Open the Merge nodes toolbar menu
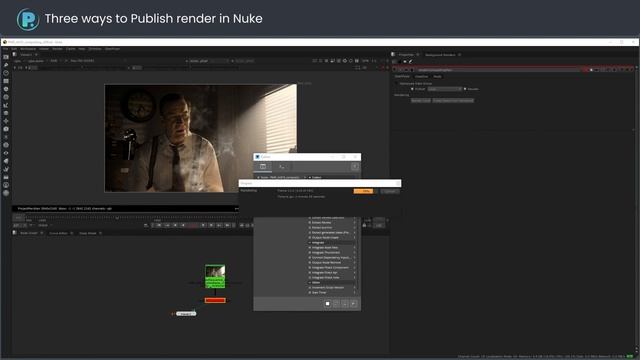The height and width of the screenshot is (360, 640). click(x=6, y=113)
